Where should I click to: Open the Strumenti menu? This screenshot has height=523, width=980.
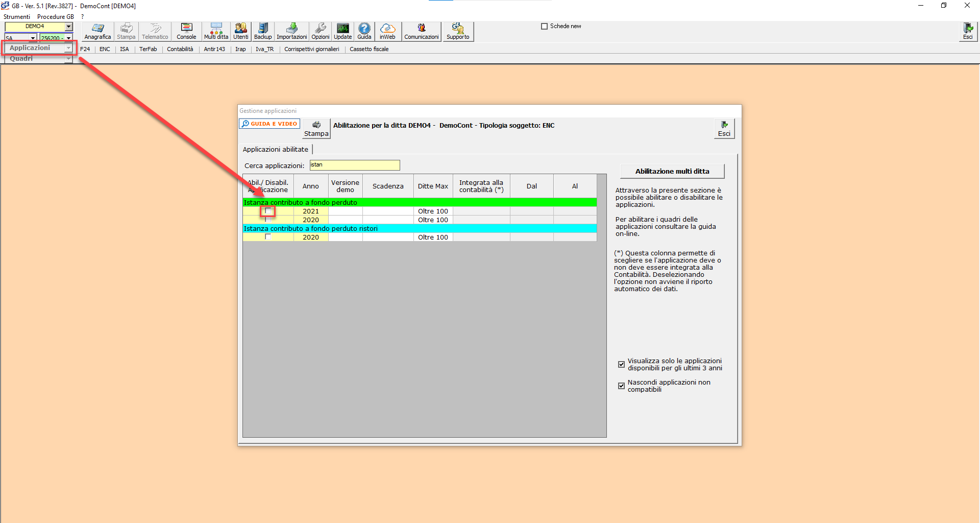tap(17, 16)
